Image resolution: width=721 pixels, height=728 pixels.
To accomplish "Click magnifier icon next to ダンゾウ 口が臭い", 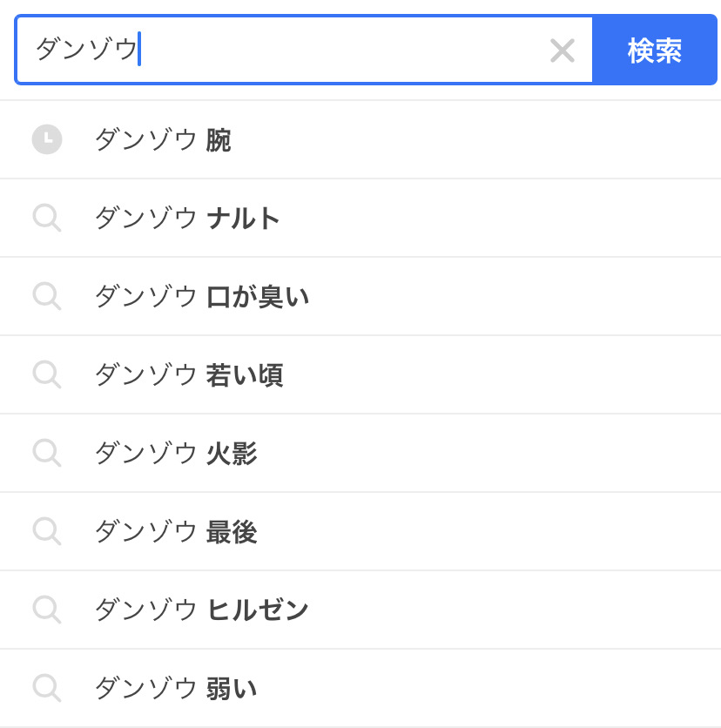I will (47, 296).
